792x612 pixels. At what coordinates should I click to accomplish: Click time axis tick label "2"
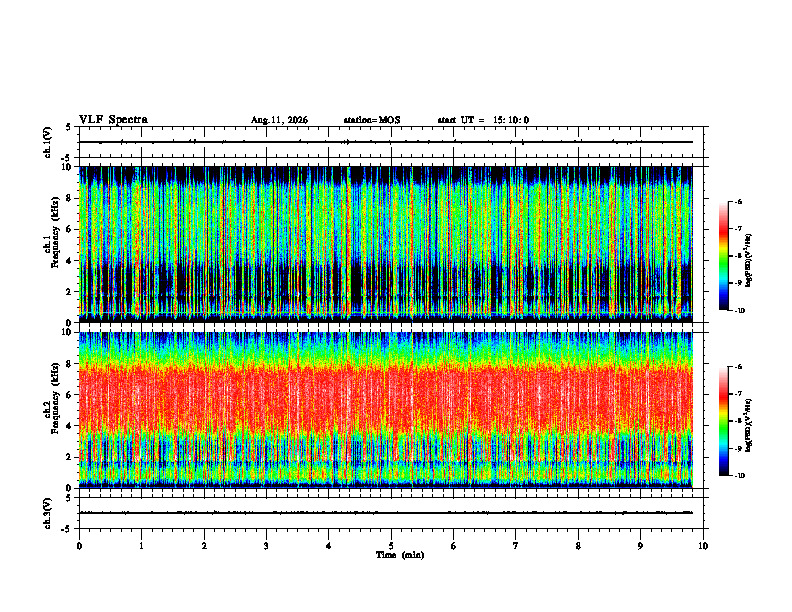point(204,546)
